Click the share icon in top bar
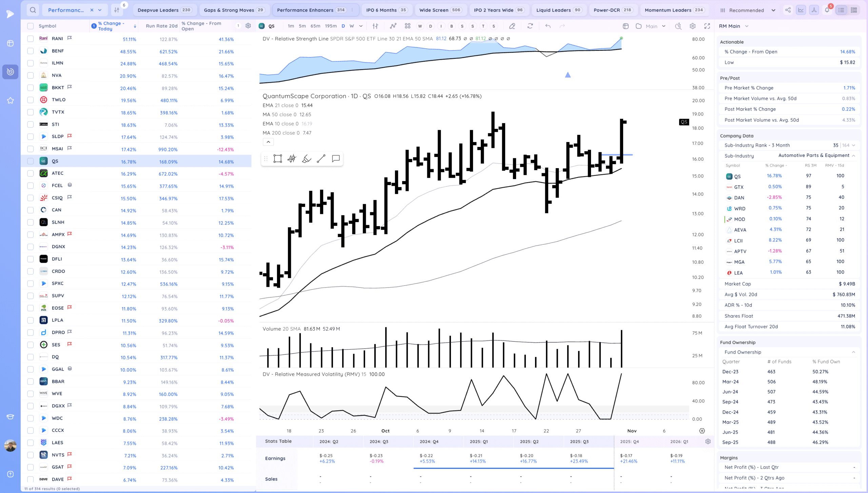 tap(788, 10)
